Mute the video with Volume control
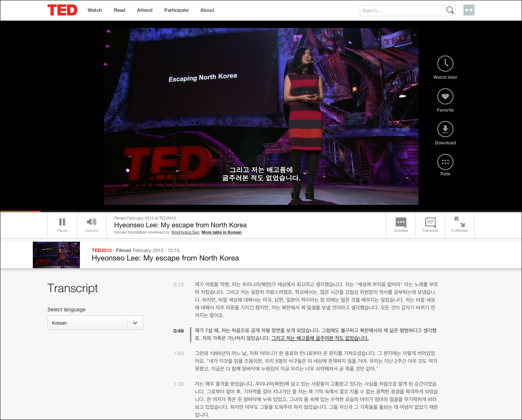 click(91, 223)
